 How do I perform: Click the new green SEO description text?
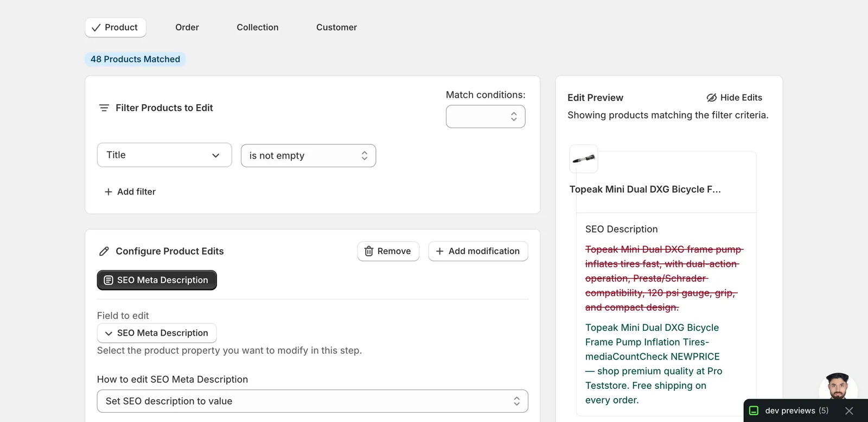point(654,364)
